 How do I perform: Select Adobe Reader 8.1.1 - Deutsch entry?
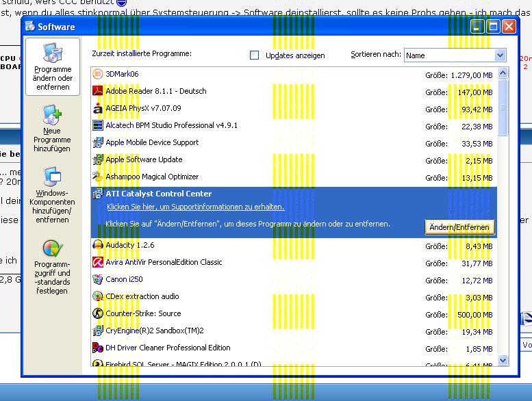click(294, 91)
